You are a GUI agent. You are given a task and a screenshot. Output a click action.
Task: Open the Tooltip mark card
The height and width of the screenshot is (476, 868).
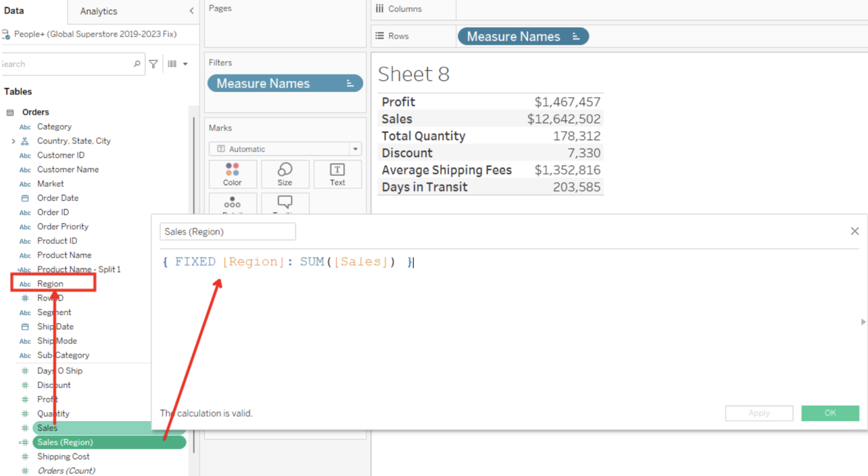pos(285,205)
